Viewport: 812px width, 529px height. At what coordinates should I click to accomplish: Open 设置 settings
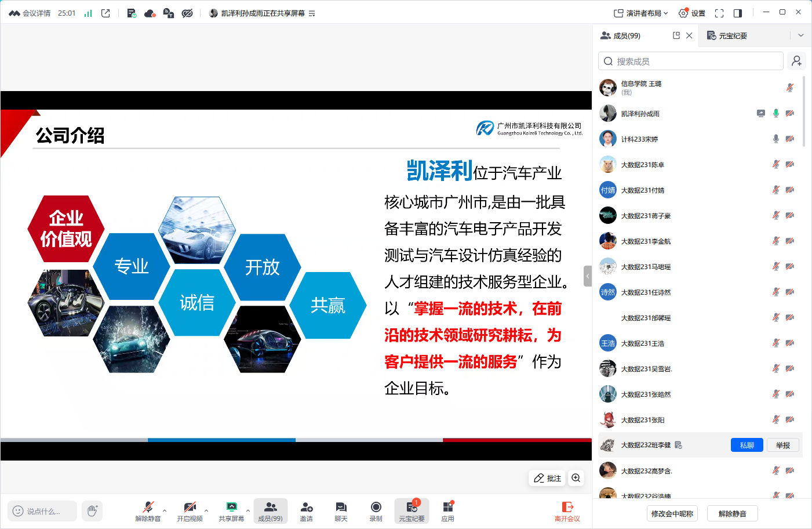coord(692,13)
